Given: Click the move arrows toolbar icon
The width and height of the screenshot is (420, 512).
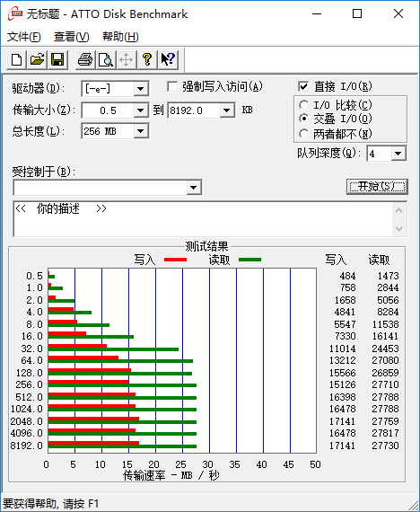Looking at the screenshot, I should [127, 60].
